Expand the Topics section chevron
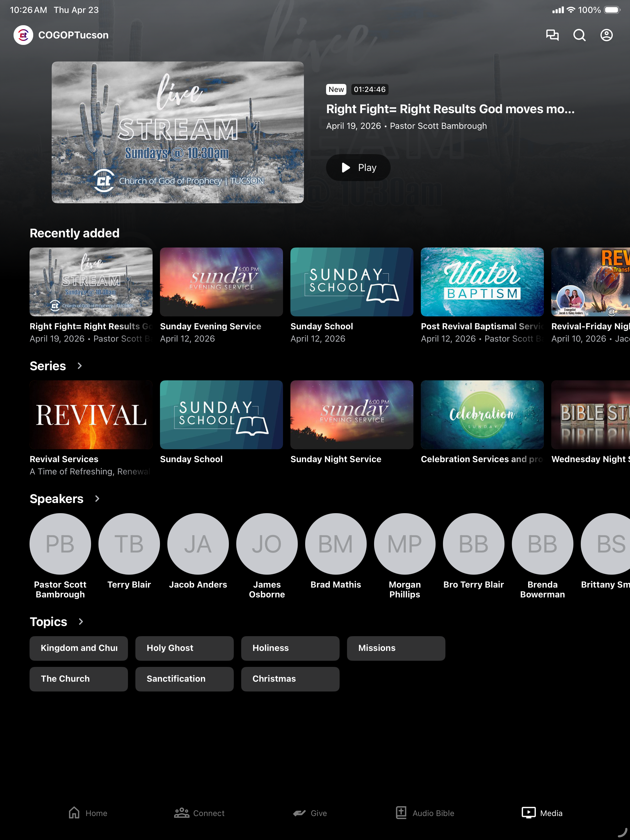This screenshot has width=630, height=840. pyautogui.click(x=81, y=622)
